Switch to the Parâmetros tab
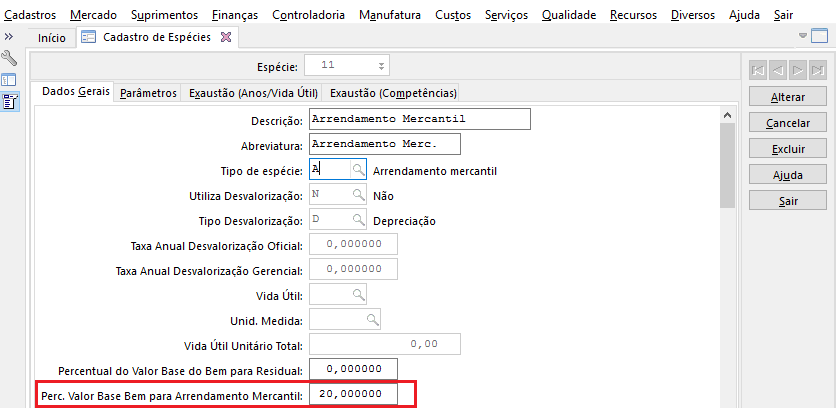 148,93
